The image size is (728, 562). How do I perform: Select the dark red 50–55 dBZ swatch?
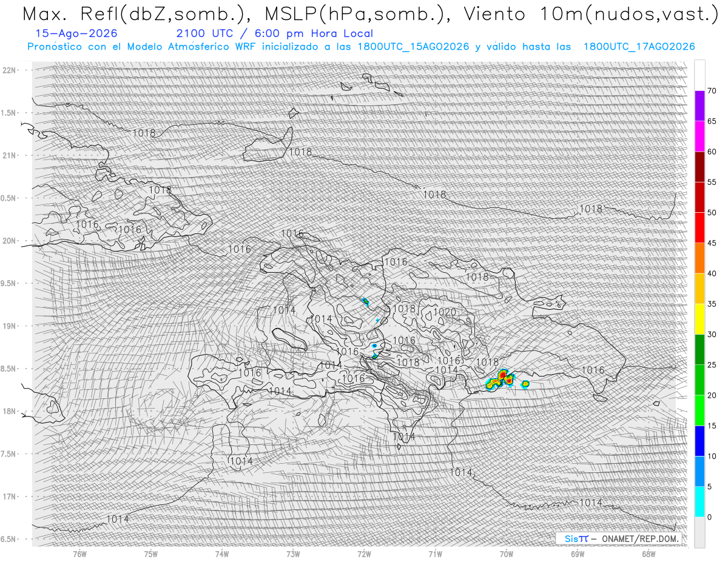[x=699, y=197]
